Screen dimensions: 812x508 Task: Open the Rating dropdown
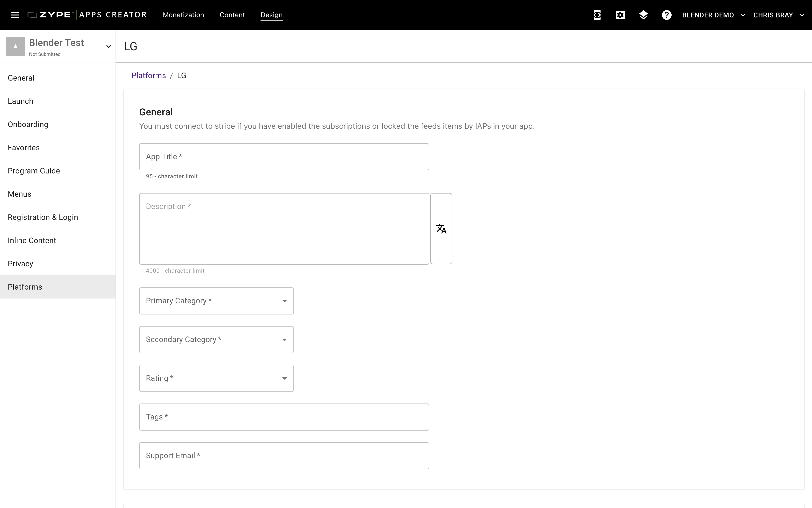217,378
